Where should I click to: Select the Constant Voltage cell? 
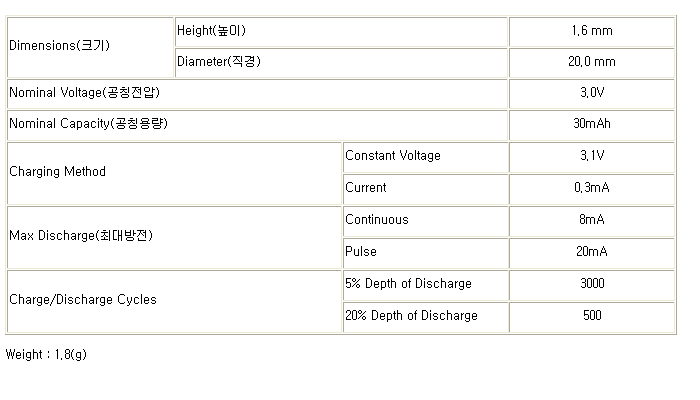point(393,156)
